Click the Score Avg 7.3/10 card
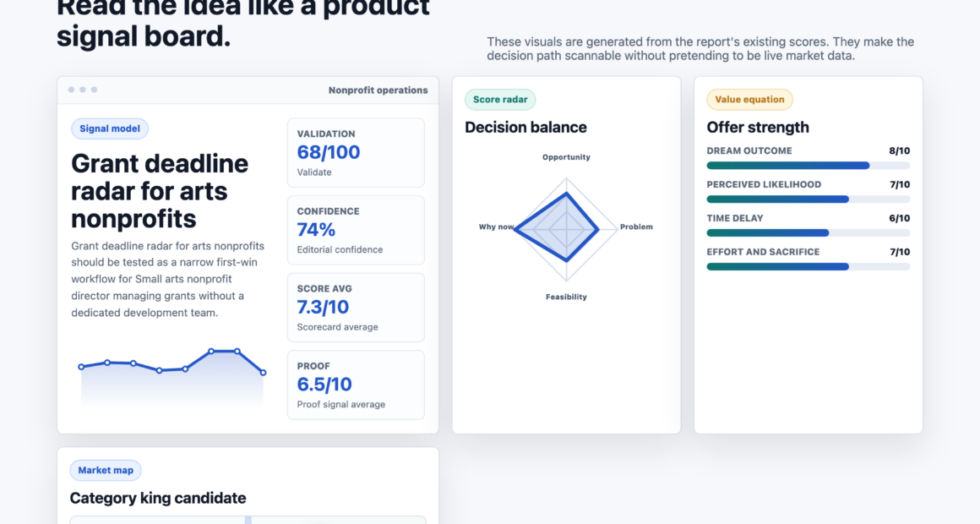The image size is (980, 524). pyautogui.click(x=356, y=308)
